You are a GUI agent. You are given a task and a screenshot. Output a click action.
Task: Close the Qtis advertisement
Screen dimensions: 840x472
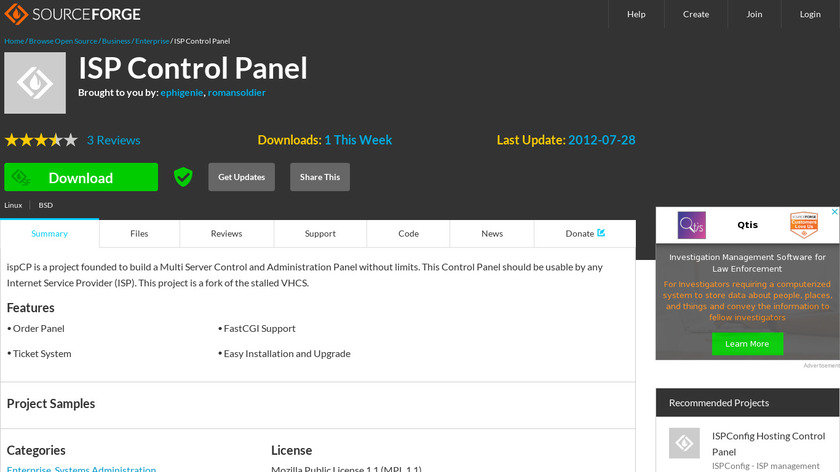[834, 212]
